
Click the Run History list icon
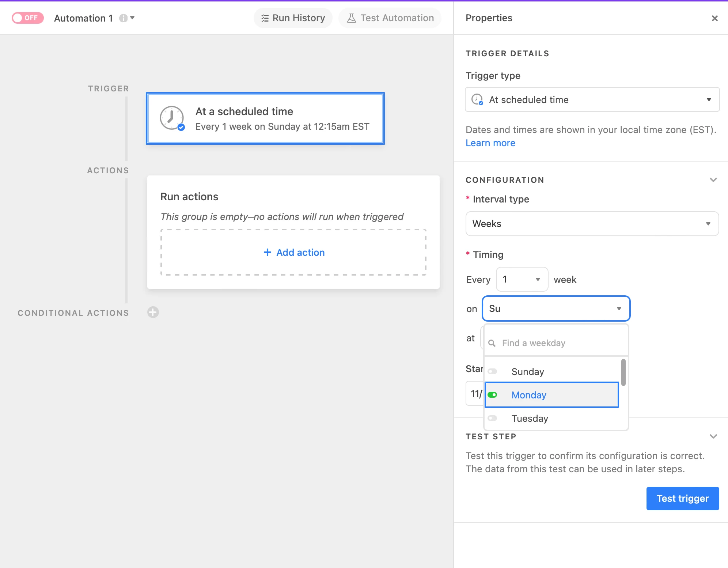265,18
